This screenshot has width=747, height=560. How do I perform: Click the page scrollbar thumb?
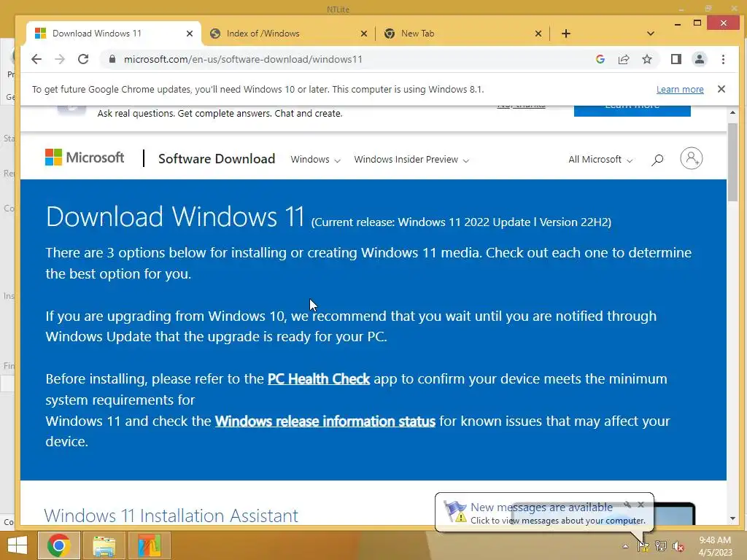(x=732, y=162)
